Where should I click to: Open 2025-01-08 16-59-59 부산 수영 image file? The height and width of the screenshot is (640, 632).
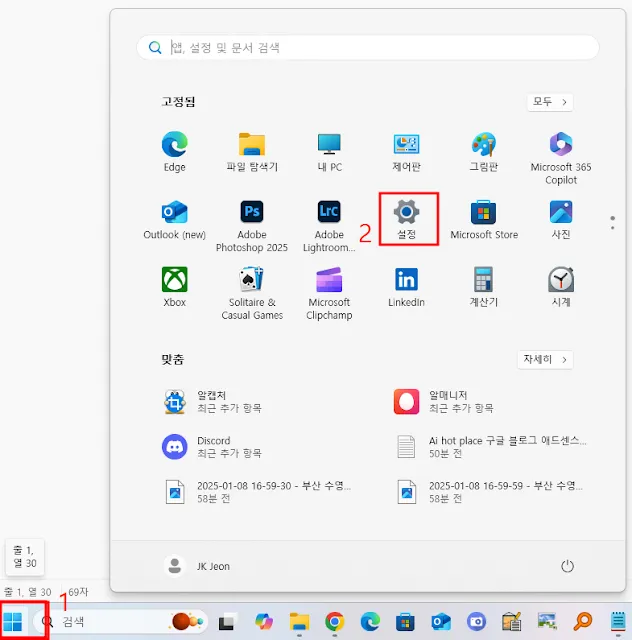(x=490, y=492)
